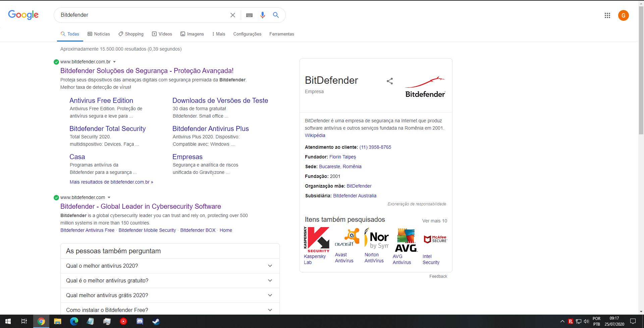
Task: Switch to the Vídeos tab
Action: click(162, 34)
